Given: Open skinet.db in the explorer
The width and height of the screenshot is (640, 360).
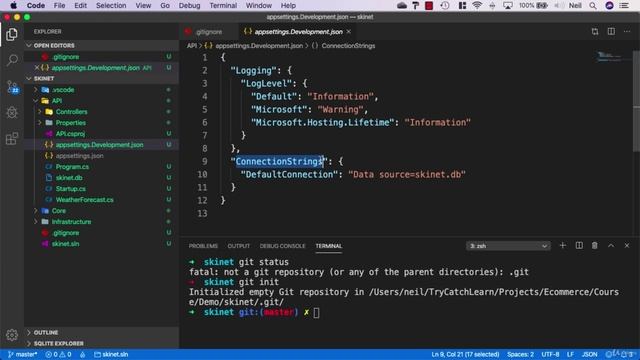Looking at the screenshot, I should click(69, 178).
